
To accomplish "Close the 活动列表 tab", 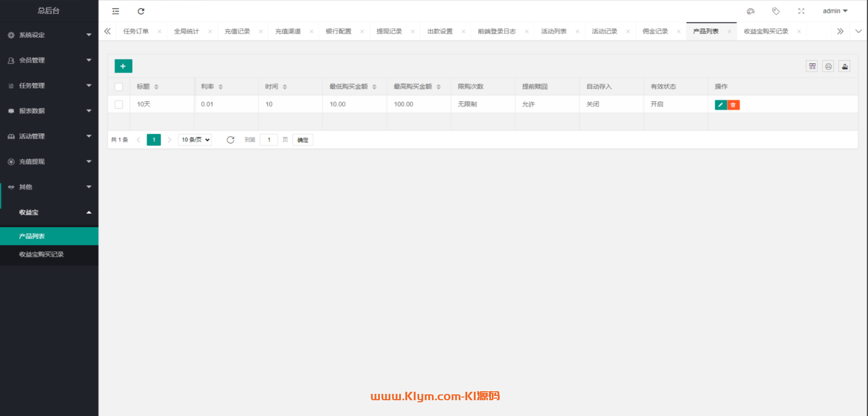I will click(577, 32).
